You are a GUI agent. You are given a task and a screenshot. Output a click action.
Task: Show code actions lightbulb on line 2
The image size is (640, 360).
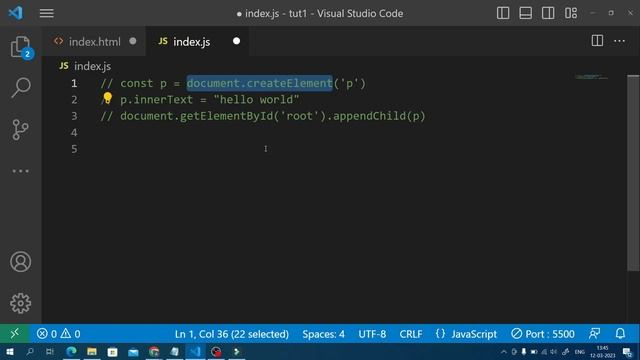point(107,98)
